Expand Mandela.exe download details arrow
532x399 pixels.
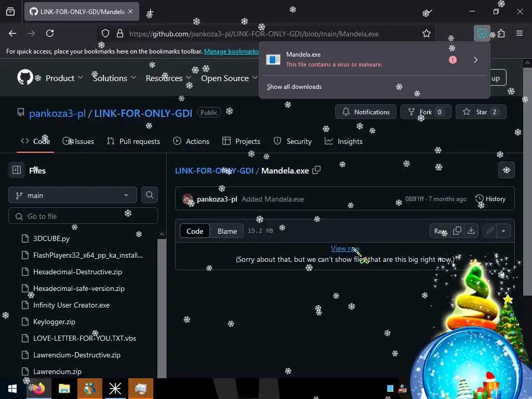point(476,60)
